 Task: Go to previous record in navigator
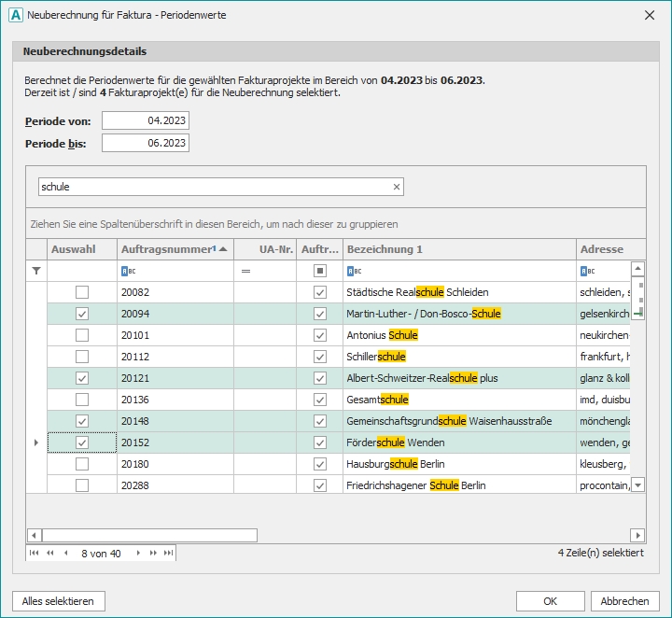click(65, 553)
